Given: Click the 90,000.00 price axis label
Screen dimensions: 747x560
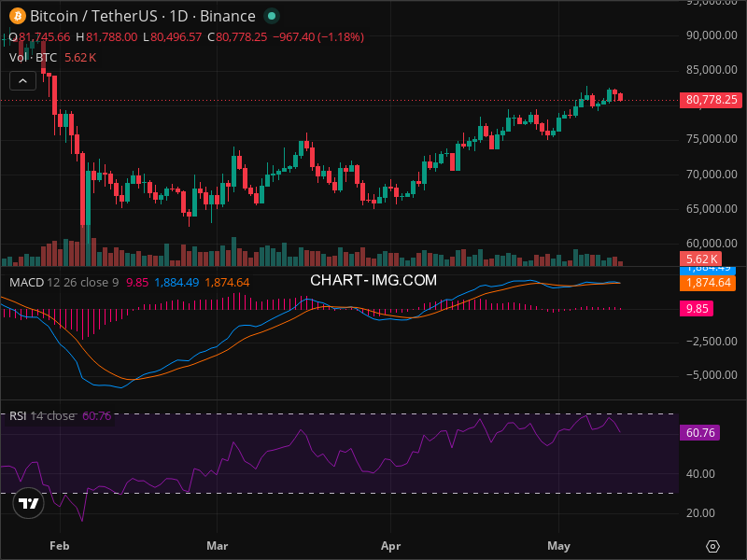Looking at the screenshot, I should 712,35.
